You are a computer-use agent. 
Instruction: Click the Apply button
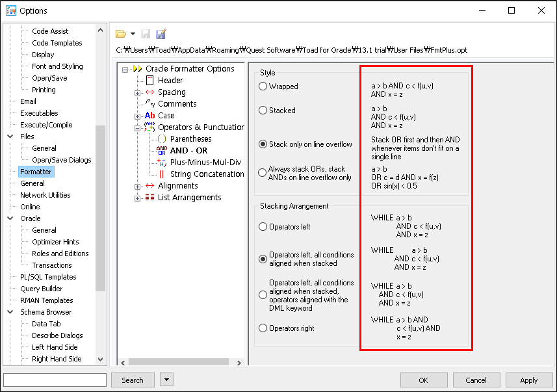(528, 380)
